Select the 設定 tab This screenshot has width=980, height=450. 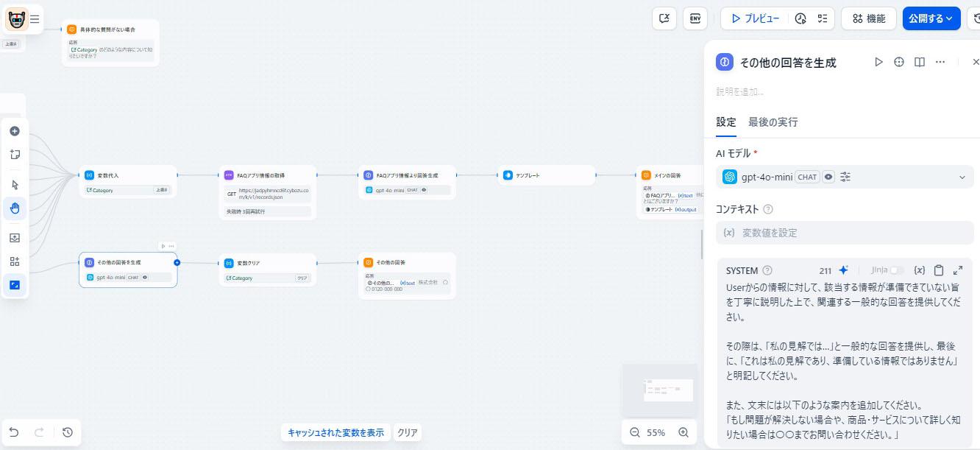coord(726,122)
